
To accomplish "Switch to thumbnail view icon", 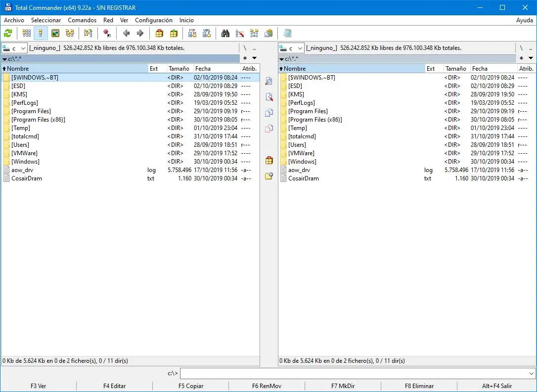I will point(55,33).
